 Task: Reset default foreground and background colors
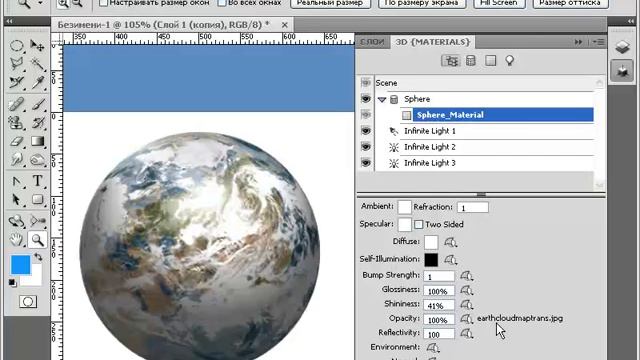12,282
